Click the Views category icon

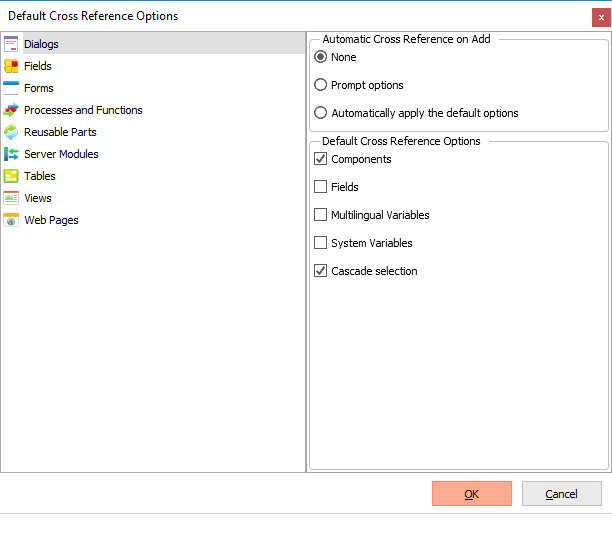[11, 198]
